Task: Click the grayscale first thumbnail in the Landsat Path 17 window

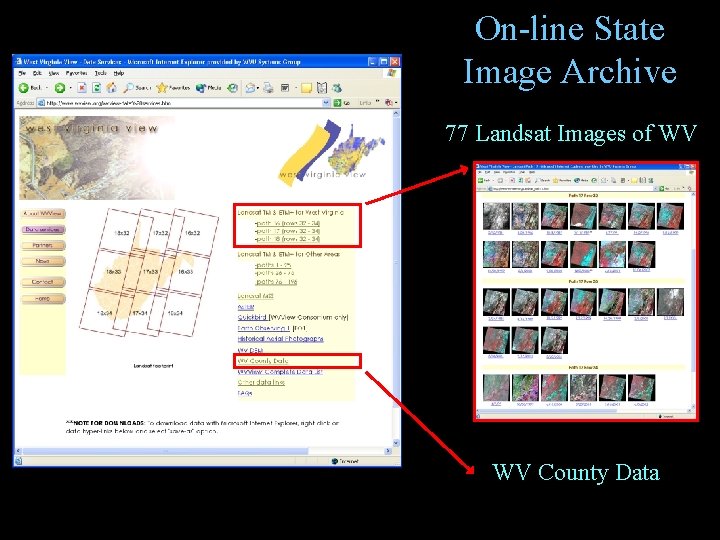Action: [496, 216]
